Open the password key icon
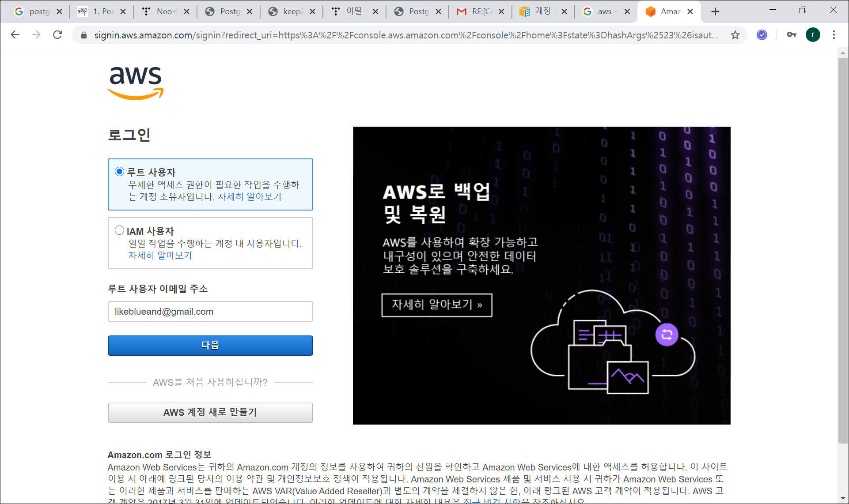The image size is (849, 504). coord(791,35)
